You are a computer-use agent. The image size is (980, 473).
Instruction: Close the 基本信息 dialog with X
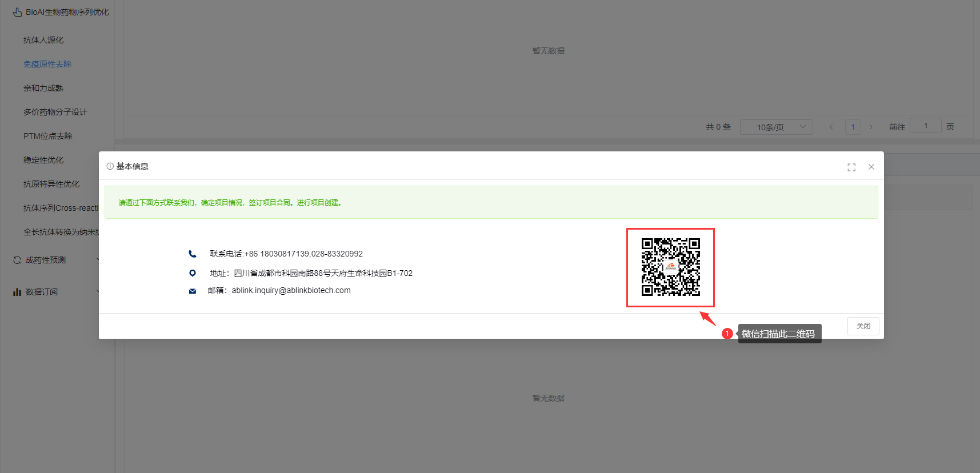click(x=871, y=167)
